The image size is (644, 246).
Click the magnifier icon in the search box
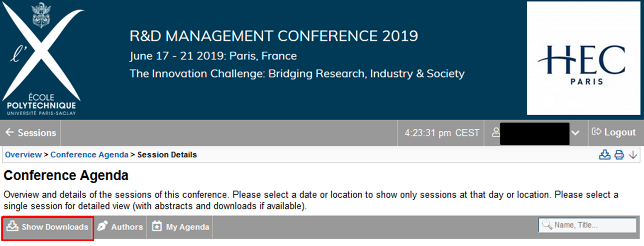(547, 225)
